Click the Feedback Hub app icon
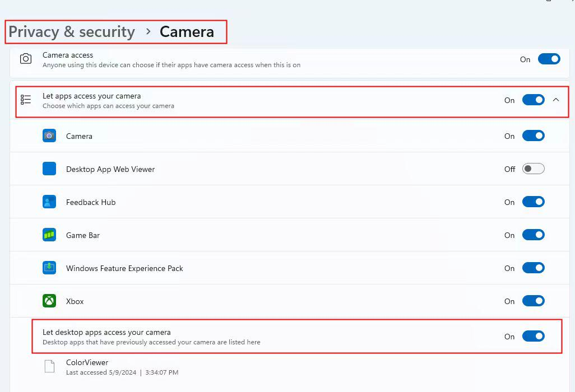The width and height of the screenshot is (575, 392). [x=49, y=202]
